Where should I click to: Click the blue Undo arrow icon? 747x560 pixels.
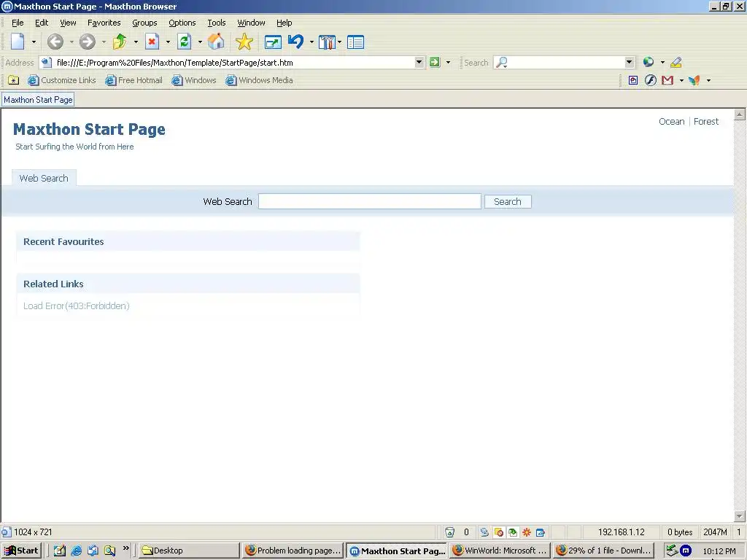tap(296, 42)
